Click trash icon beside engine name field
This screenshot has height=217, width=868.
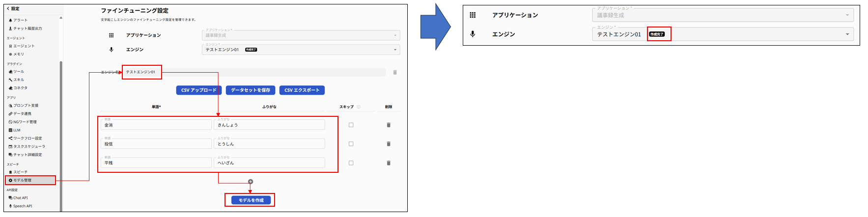(394, 73)
